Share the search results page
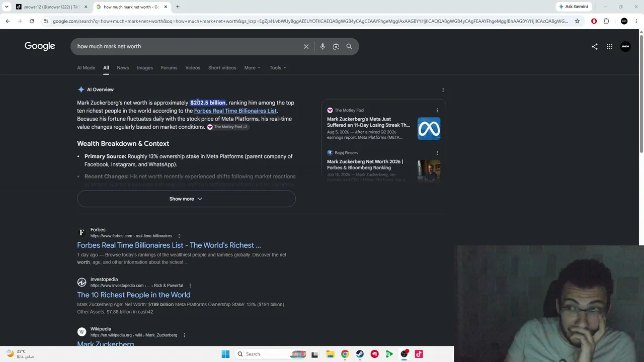Screen dimensions: 644x362 click(595, 46)
